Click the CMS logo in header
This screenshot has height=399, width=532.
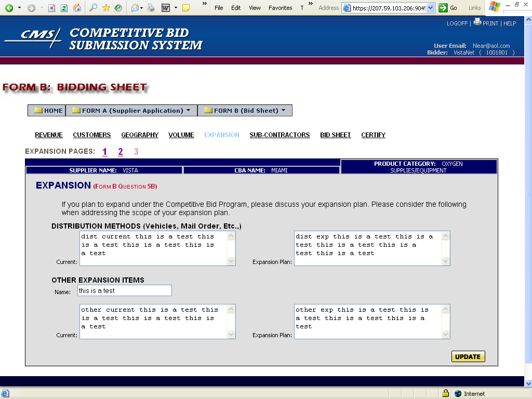[33, 37]
